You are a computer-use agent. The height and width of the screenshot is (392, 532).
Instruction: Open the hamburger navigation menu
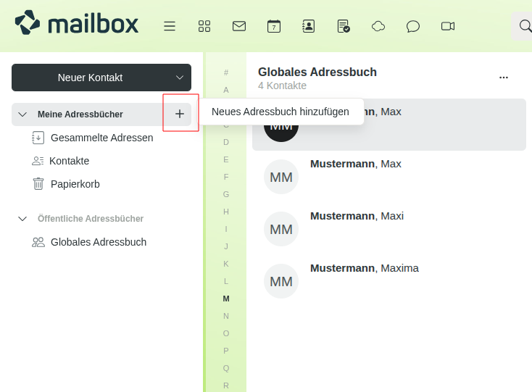click(x=170, y=26)
